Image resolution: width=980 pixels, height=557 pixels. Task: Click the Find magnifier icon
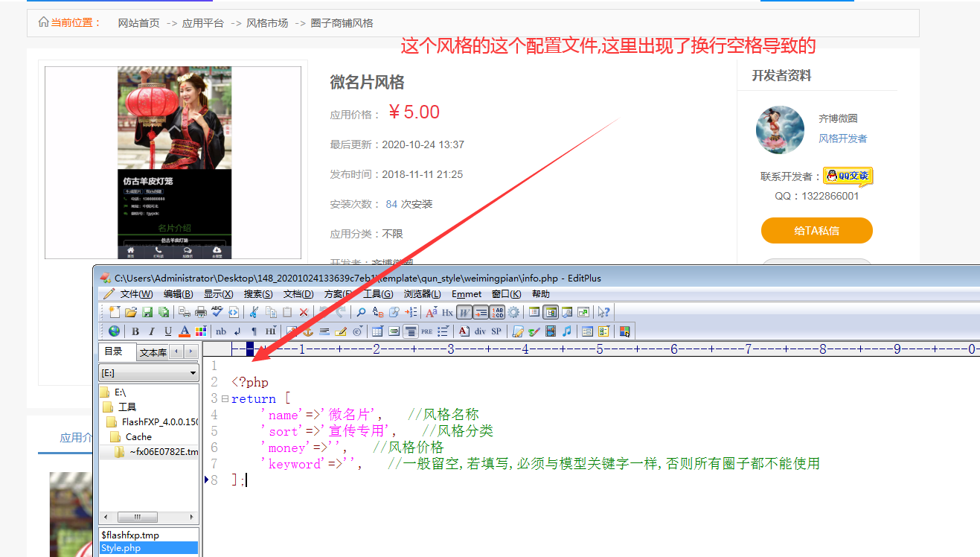[x=361, y=312]
